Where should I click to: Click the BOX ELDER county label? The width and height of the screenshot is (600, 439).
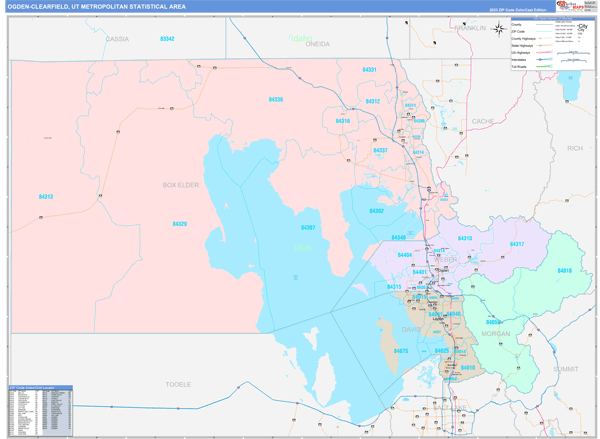(x=183, y=185)
